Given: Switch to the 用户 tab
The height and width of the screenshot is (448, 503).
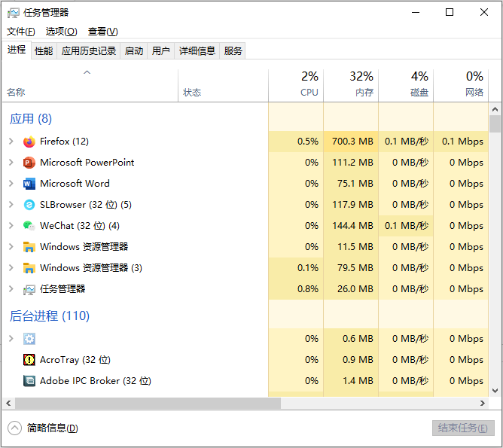Looking at the screenshot, I should tap(160, 50).
